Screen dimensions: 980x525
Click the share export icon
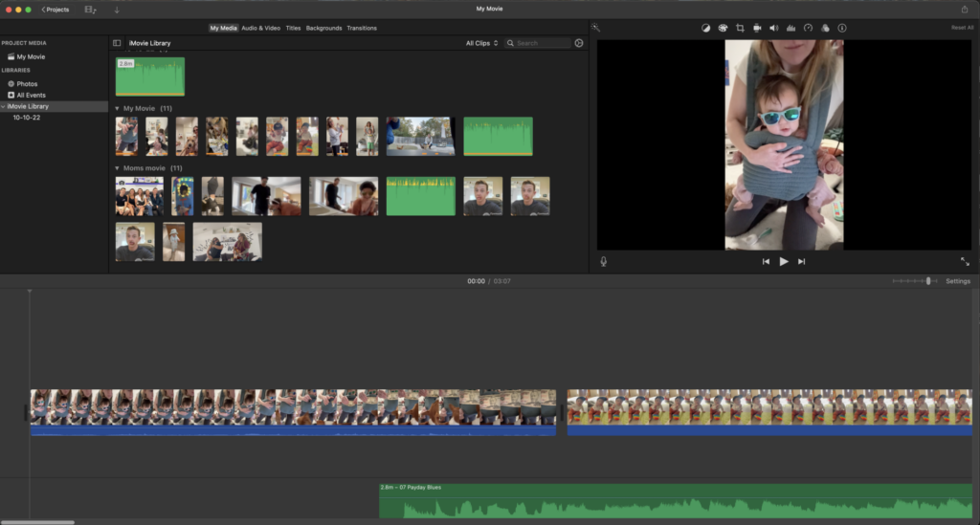click(965, 10)
